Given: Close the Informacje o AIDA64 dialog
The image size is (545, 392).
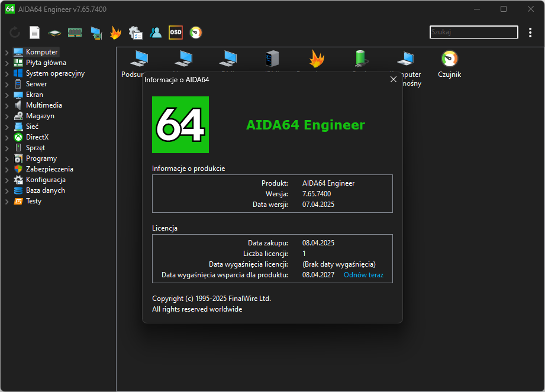Looking at the screenshot, I should [394, 79].
